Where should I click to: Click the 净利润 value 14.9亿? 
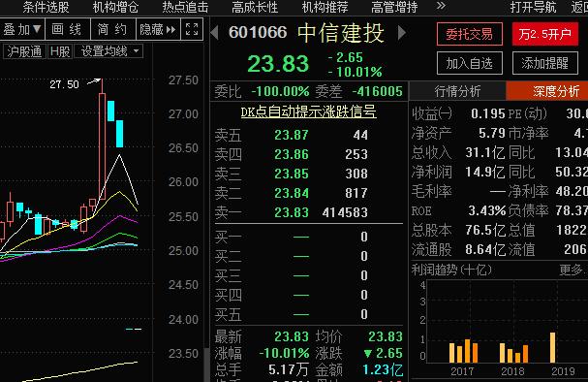point(484,172)
